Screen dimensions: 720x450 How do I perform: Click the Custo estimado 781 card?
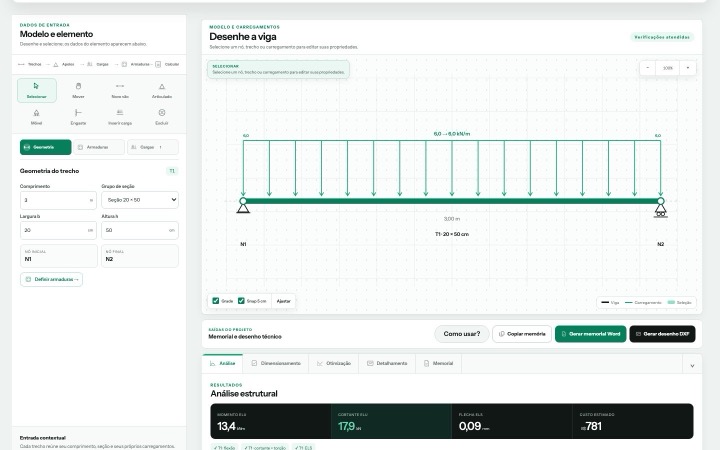(633, 421)
